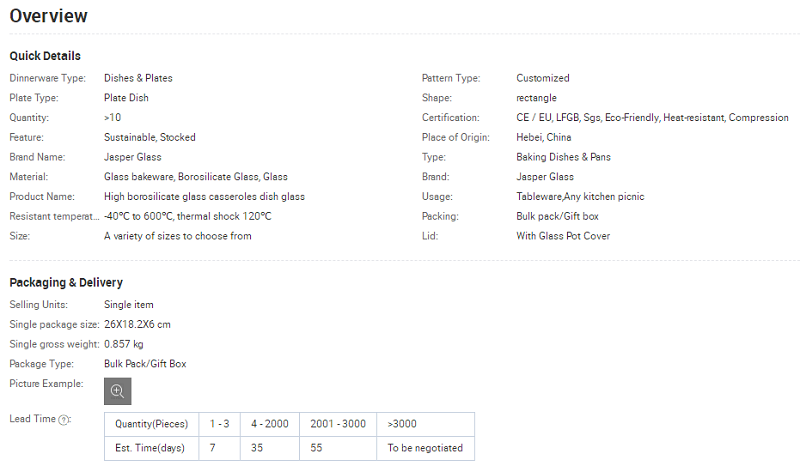
Task: Select the Quick Details section heading
Action: click(x=45, y=56)
